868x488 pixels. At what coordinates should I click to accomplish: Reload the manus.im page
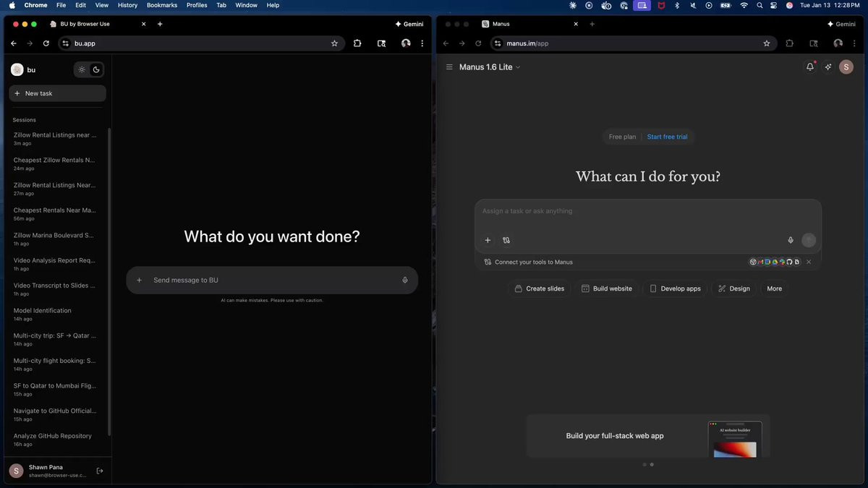(x=478, y=43)
